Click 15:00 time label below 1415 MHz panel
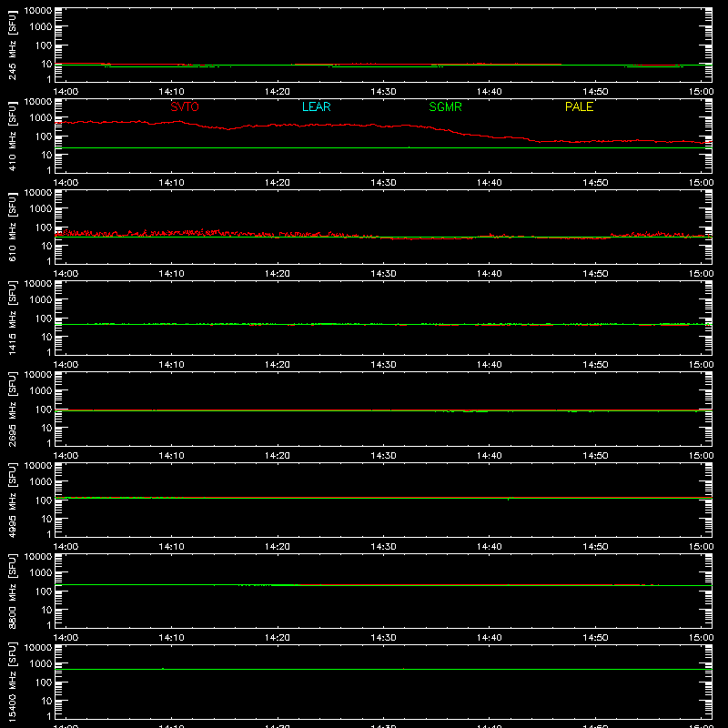Viewport: 728px width, 728px height. click(701, 365)
